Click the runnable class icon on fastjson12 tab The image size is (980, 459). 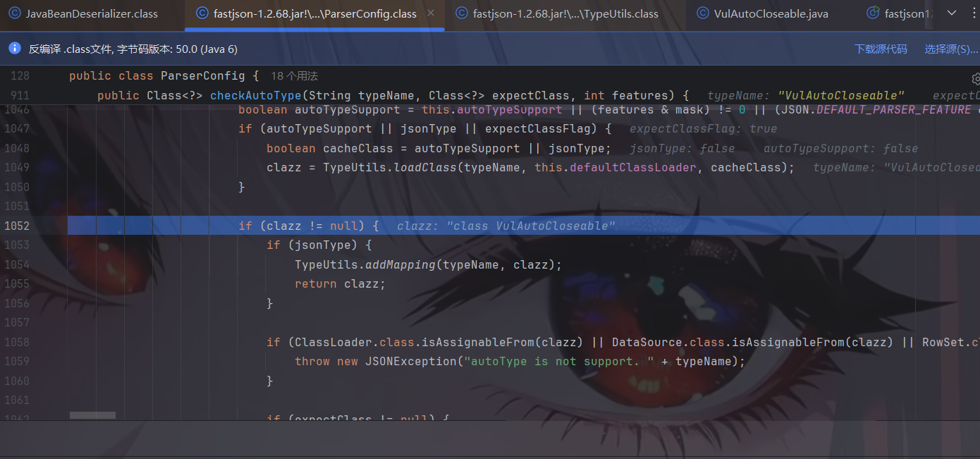tap(874, 13)
